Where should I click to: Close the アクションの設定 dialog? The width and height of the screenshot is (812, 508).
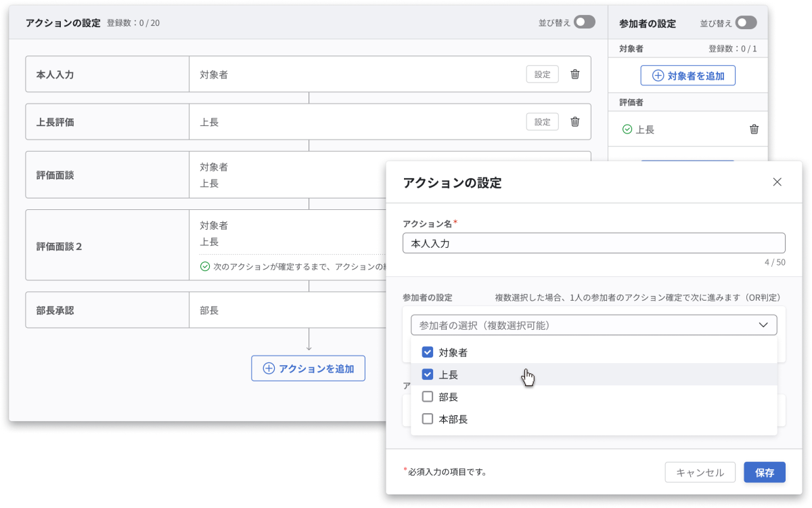(x=777, y=182)
